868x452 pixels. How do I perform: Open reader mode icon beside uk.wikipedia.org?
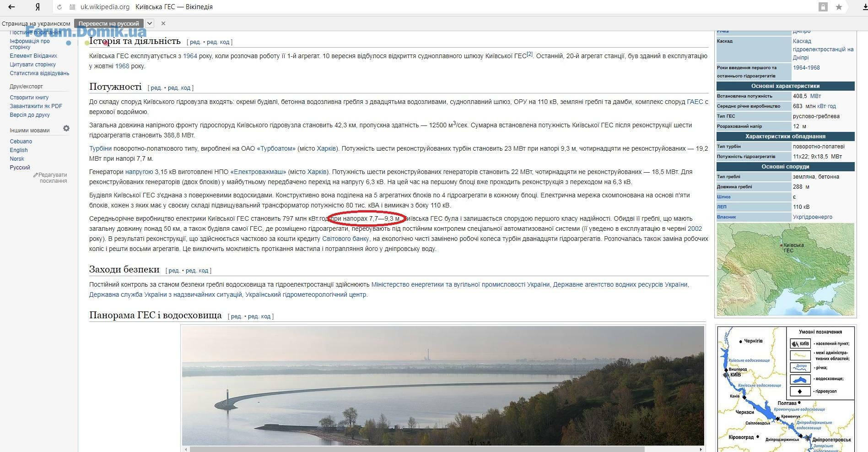(72, 7)
